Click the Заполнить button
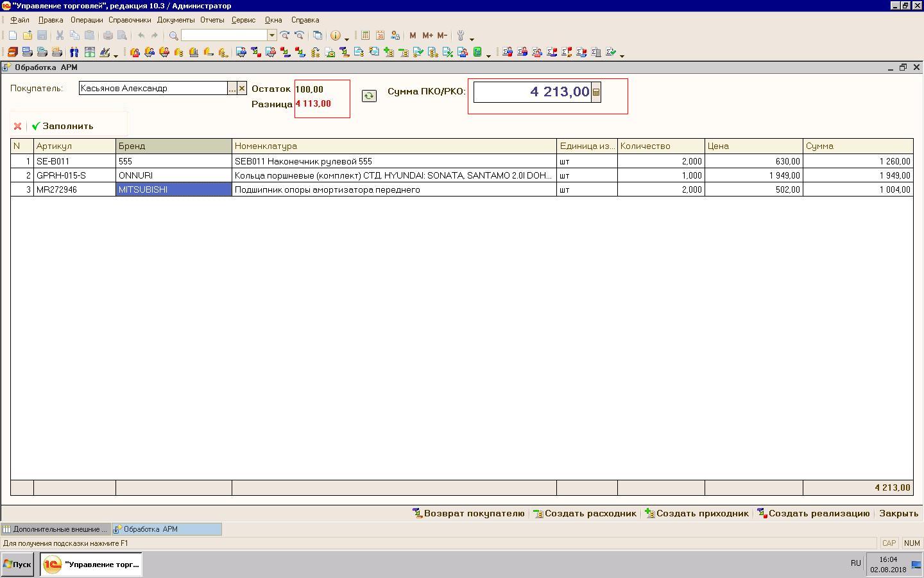Image resolution: width=924 pixels, height=578 pixels. pos(63,127)
